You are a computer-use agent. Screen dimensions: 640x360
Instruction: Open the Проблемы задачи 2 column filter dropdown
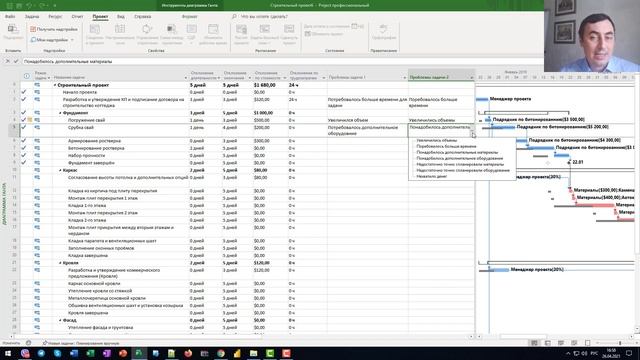(x=471, y=78)
